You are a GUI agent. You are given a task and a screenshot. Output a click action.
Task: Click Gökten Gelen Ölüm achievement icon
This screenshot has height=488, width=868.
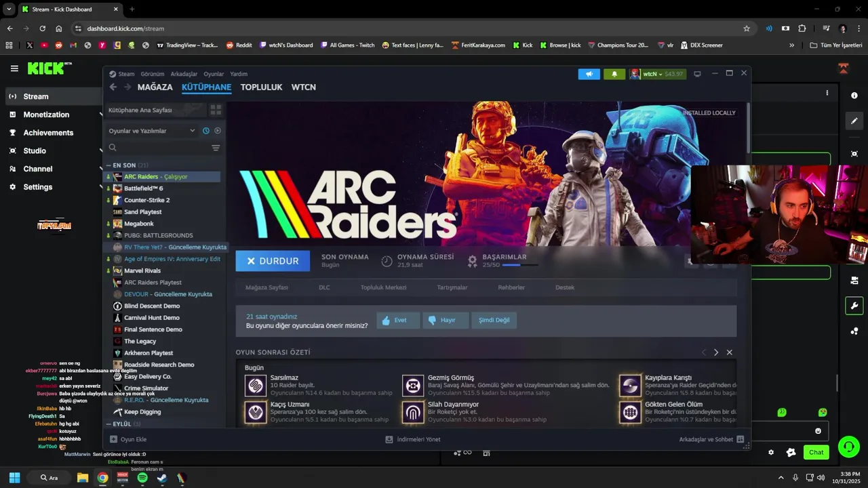pyautogui.click(x=630, y=411)
